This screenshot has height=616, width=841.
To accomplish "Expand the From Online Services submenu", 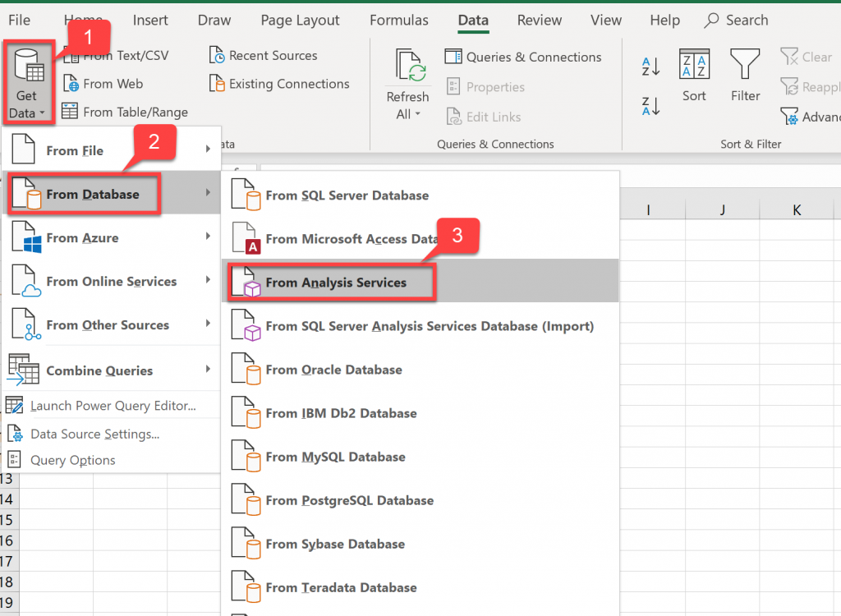I will click(x=111, y=282).
